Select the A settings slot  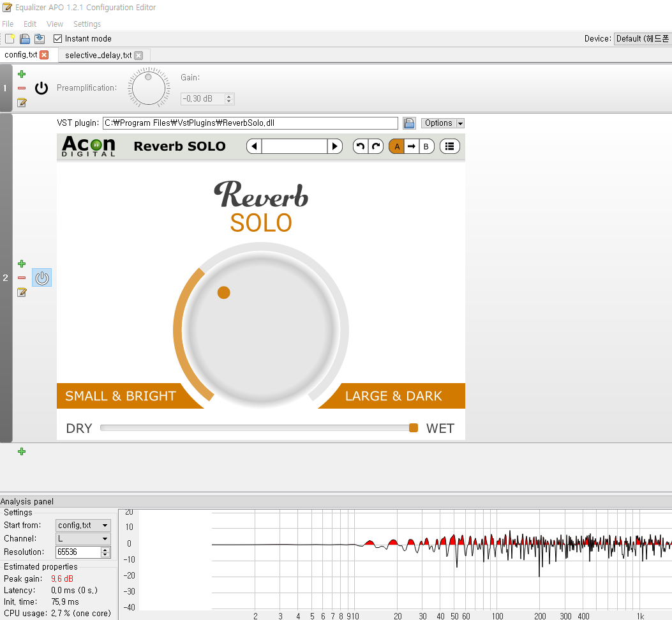tap(397, 146)
